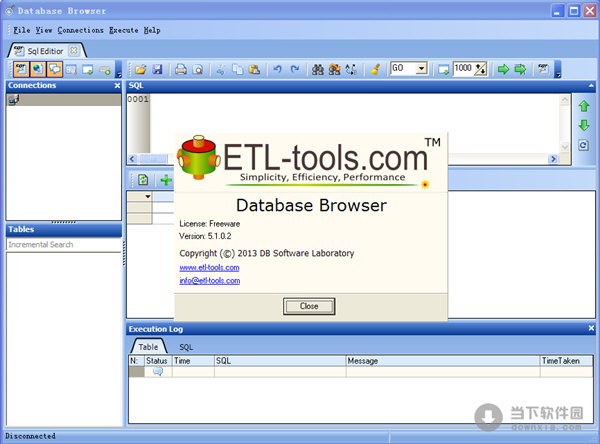Screen dimensions: 600x444
Task: Click the info@etl-tools.com email link
Action: pyautogui.click(x=210, y=281)
